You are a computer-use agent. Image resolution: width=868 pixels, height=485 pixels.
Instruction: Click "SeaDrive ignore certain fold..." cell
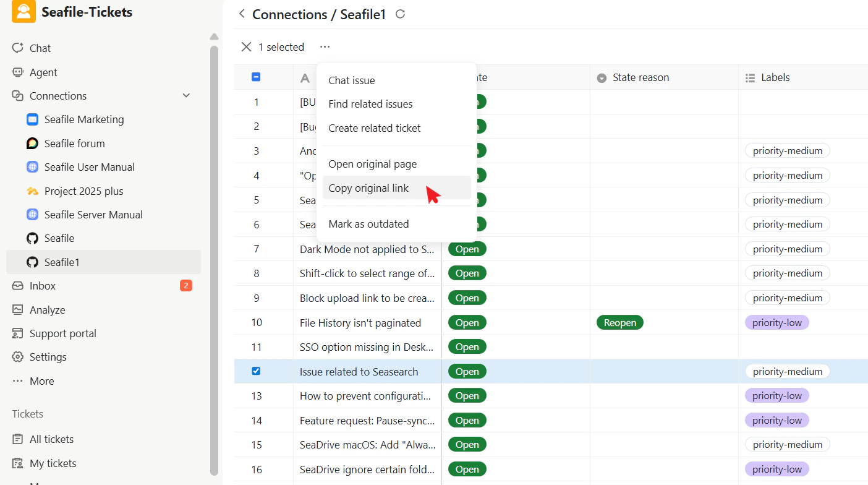tap(367, 470)
